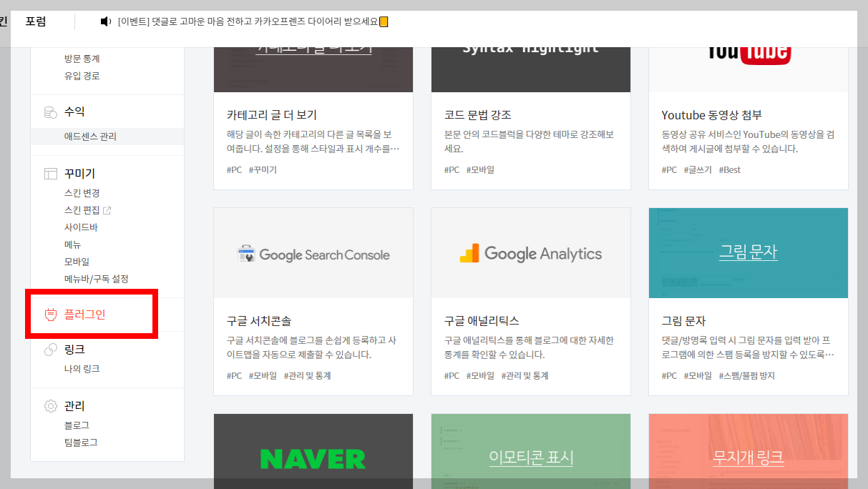Click #PC tag under 카테고리 글 더 보기
Image resolution: width=868 pixels, height=489 pixels.
(x=235, y=170)
